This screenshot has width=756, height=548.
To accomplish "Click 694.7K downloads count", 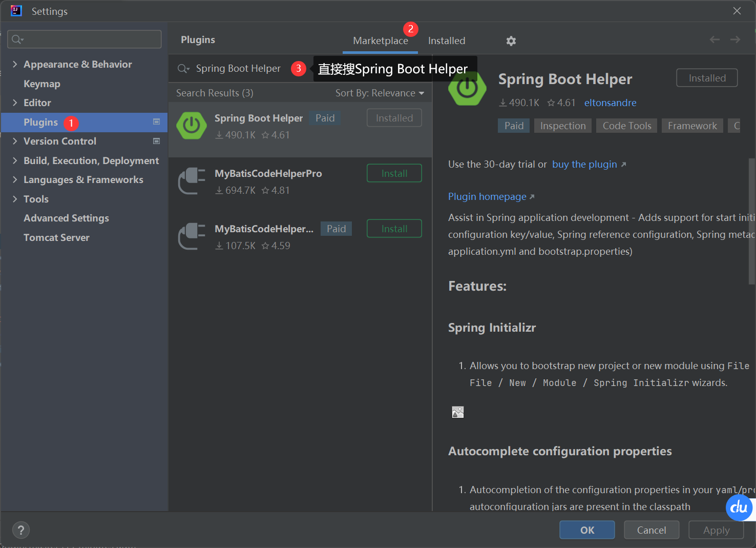I will point(236,190).
